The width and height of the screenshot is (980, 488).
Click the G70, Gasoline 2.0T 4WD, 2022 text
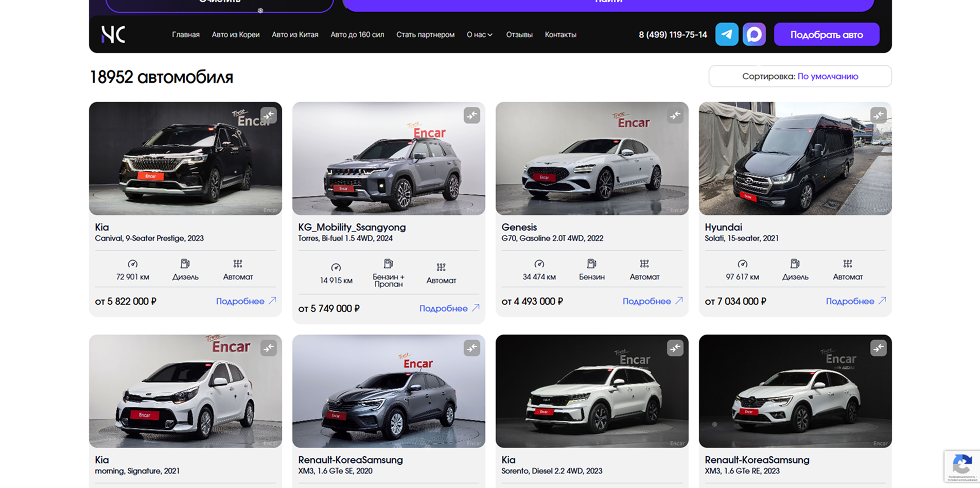[552, 238]
